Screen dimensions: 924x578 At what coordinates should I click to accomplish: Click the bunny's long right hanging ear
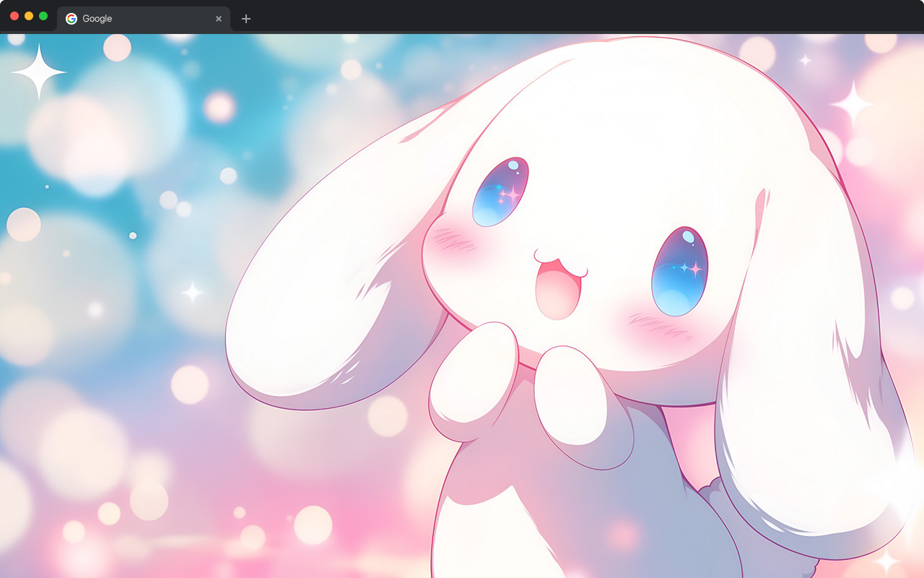point(801,376)
